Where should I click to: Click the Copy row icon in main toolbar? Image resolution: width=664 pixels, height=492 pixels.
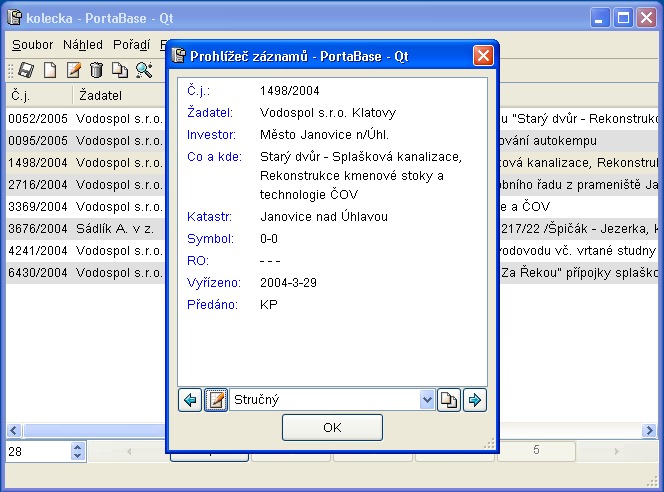coord(120,70)
